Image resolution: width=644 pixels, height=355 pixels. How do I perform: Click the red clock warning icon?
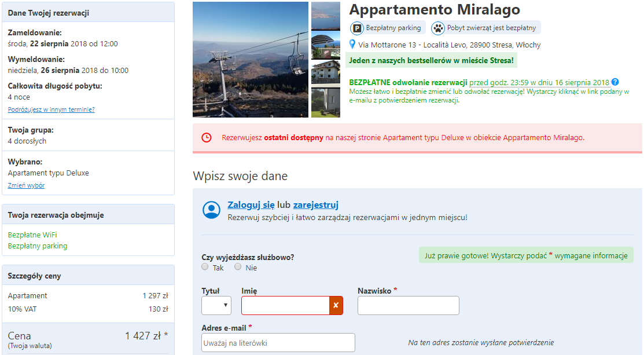click(x=207, y=138)
